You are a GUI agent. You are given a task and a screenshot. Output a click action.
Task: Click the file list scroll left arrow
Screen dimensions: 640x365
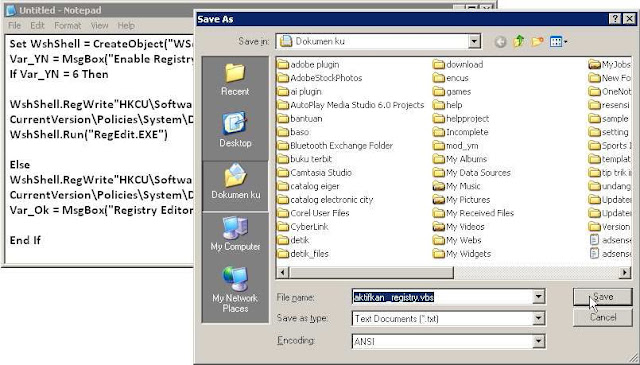(x=283, y=272)
